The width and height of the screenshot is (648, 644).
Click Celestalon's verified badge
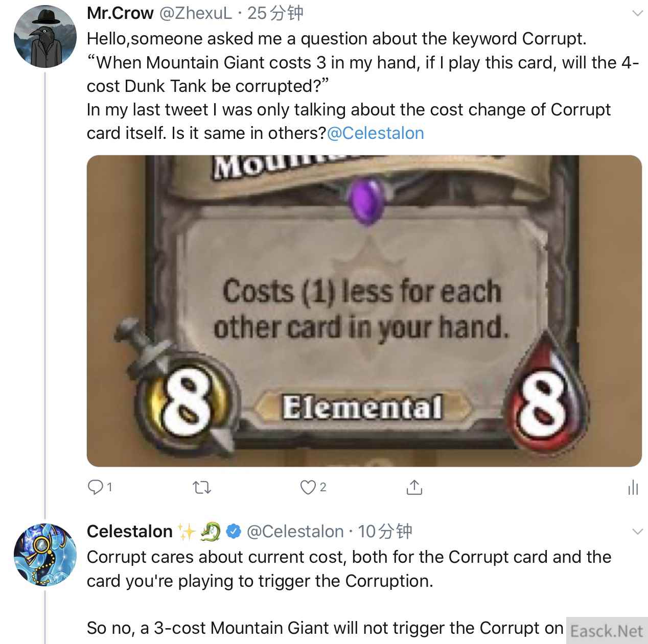(x=234, y=532)
